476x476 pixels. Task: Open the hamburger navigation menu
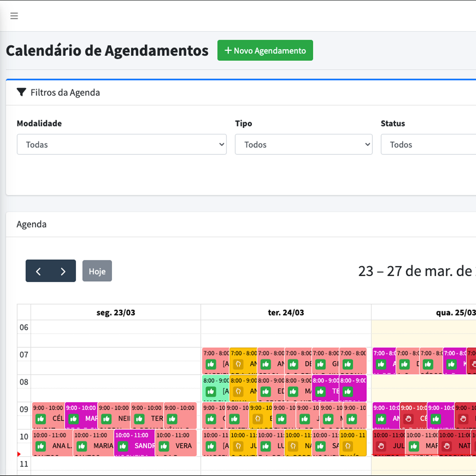[14, 15]
